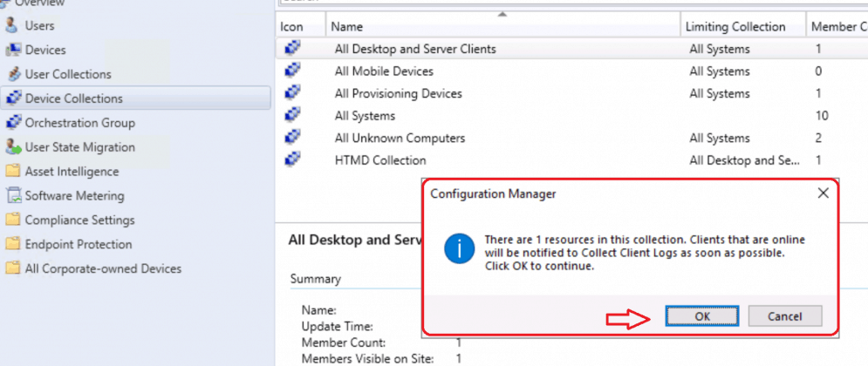
Task: Select All Unknown Computers collection
Action: pos(400,139)
